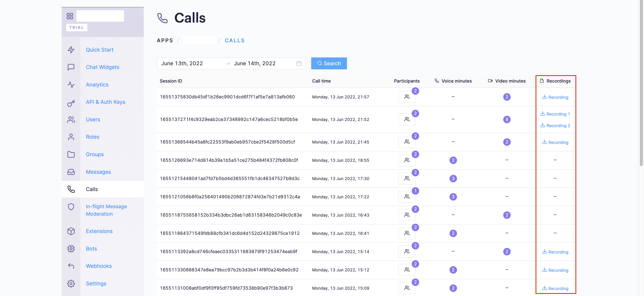644x296 pixels.
Task: Click the apps grid icon in sidebar header
Action: pos(70,16)
